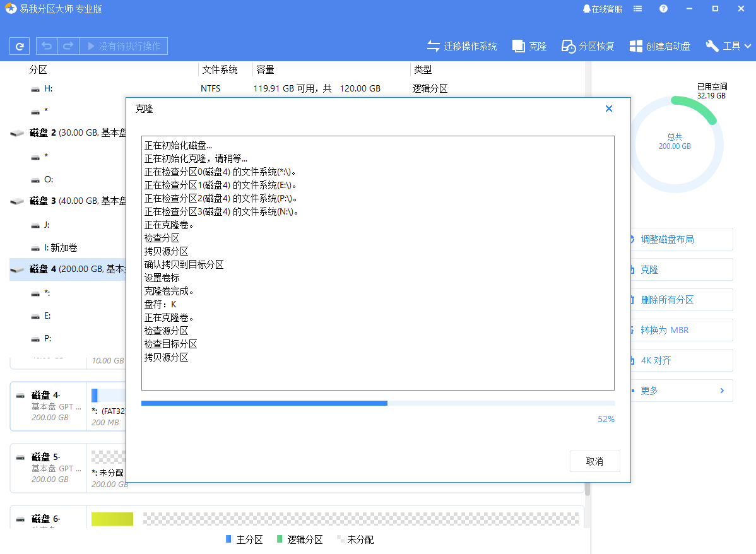Click the help question mark icon
This screenshot has height=554, width=756.
tap(662, 9)
